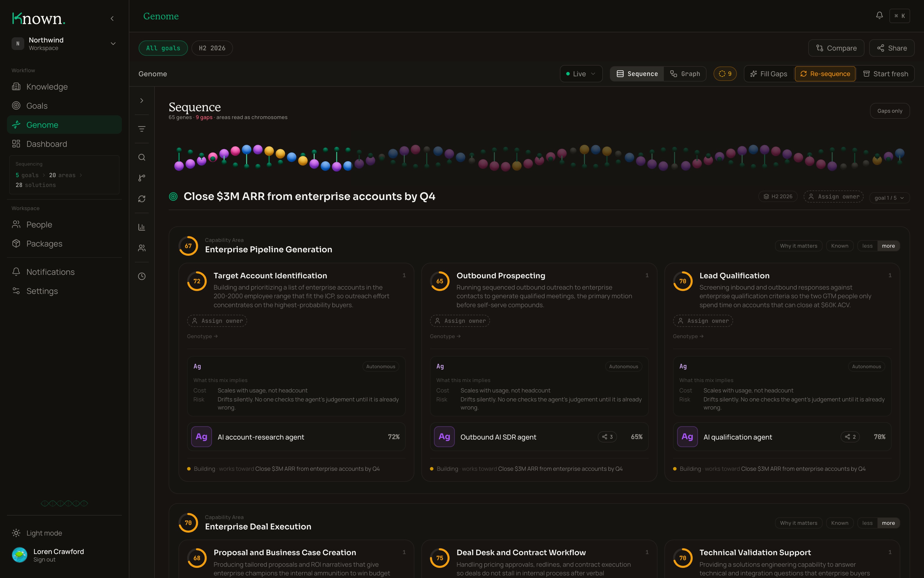The height and width of the screenshot is (578, 924).
Task: Sign out of Loren Crawford's account
Action: (44, 560)
